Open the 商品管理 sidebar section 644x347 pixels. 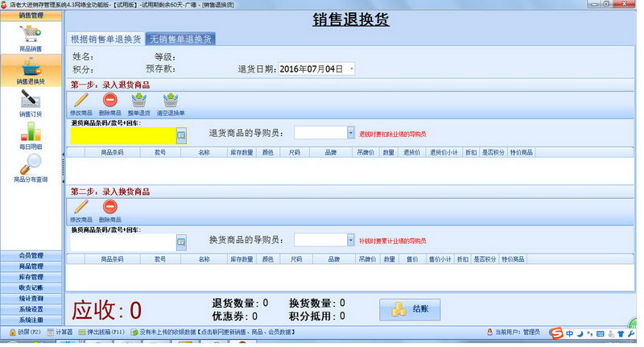(31, 266)
